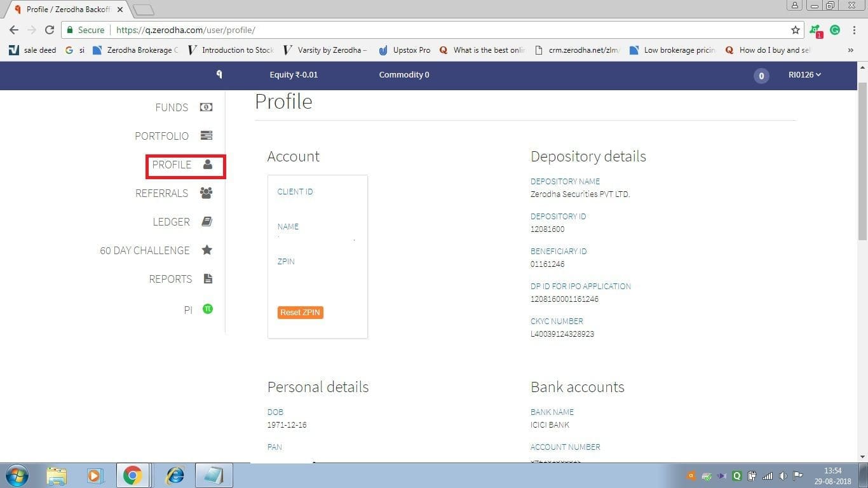Click the Profile person icon in sidebar

pos(207,165)
